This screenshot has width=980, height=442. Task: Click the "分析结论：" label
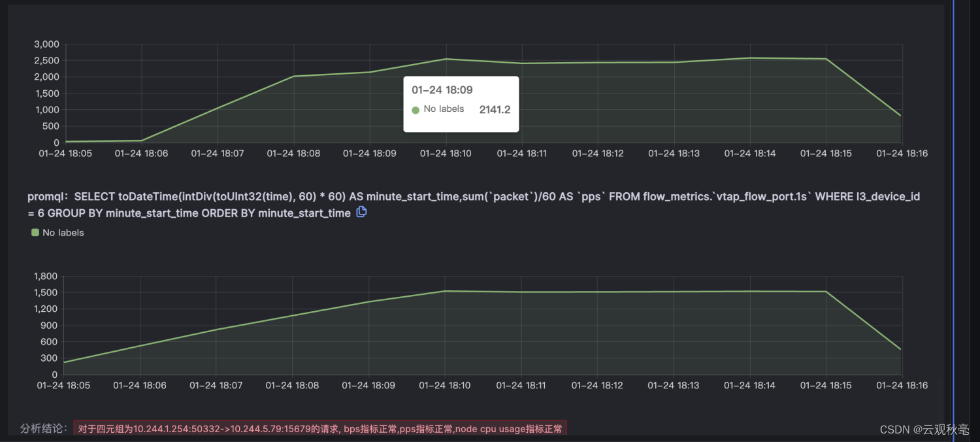pyautogui.click(x=44, y=428)
